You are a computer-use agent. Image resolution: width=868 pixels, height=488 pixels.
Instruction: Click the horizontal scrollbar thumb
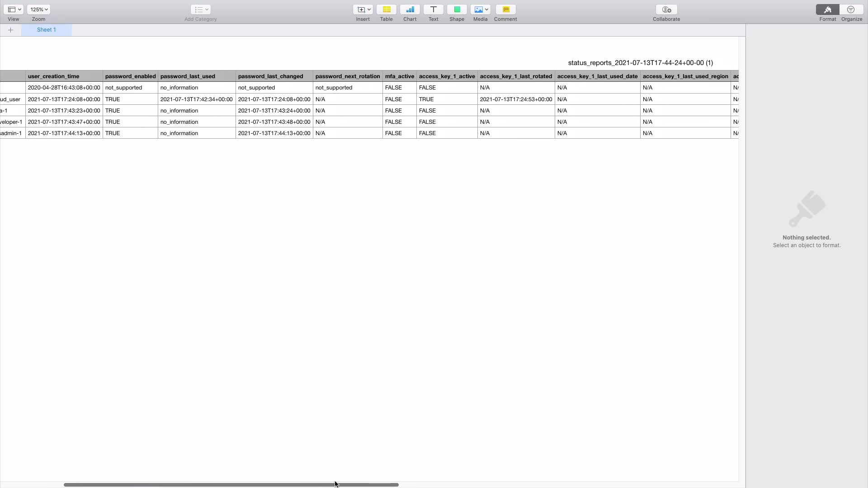pos(231,484)
